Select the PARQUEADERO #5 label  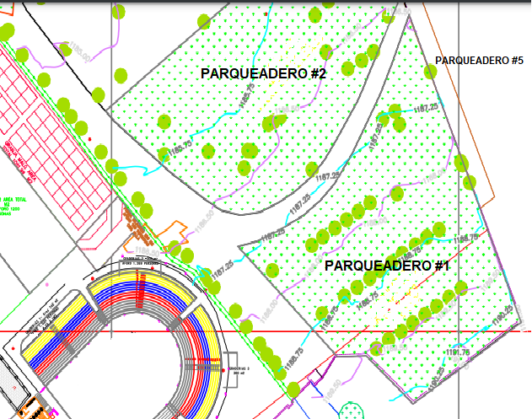[x=479, y=61]
